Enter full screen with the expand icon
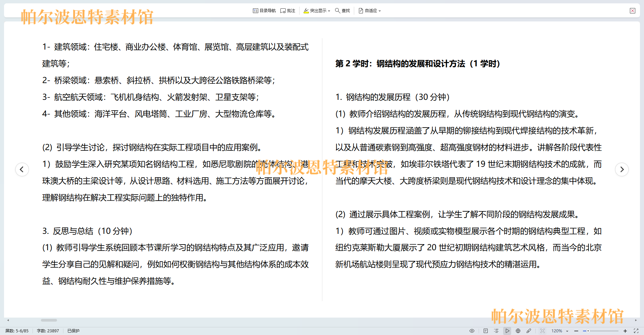Screen dimensions: 644x335 [636, 331]
